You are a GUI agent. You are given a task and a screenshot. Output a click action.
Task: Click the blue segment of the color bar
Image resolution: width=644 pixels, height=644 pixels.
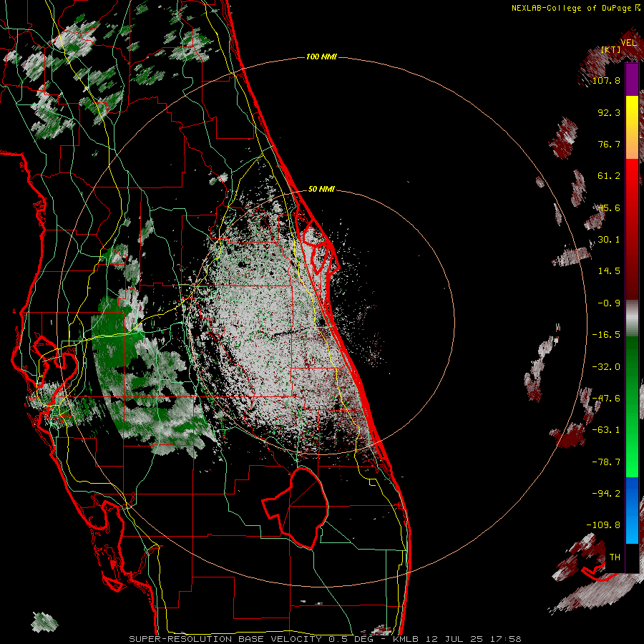(x=632, y=510)
